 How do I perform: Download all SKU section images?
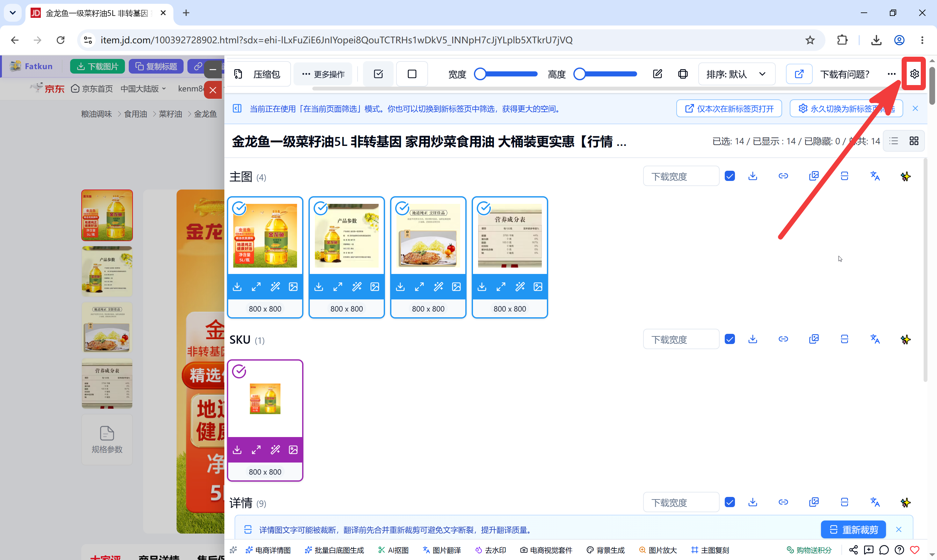click(x=752, y=339)
